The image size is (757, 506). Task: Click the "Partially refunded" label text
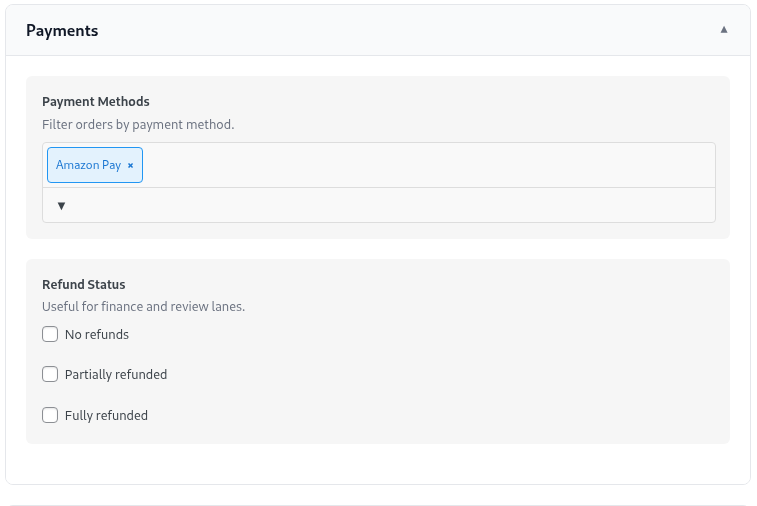(116, 375)
